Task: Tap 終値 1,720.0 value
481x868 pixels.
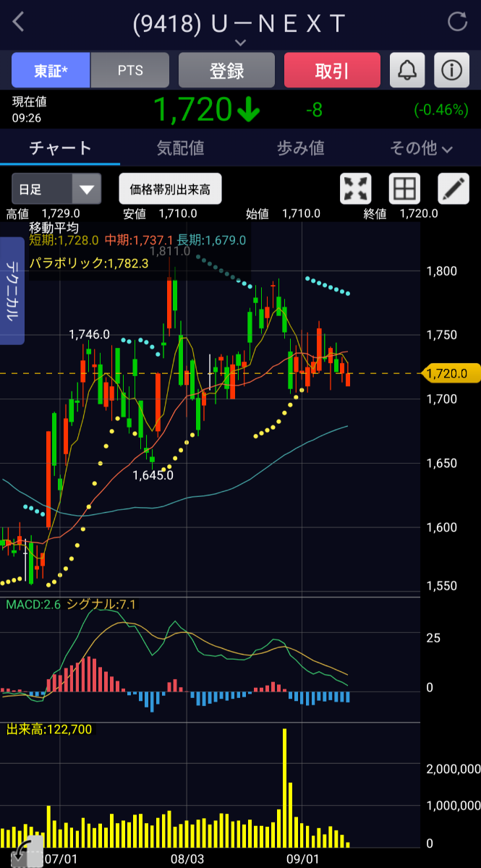Action: pyautogui.click(x=401, y=213)
